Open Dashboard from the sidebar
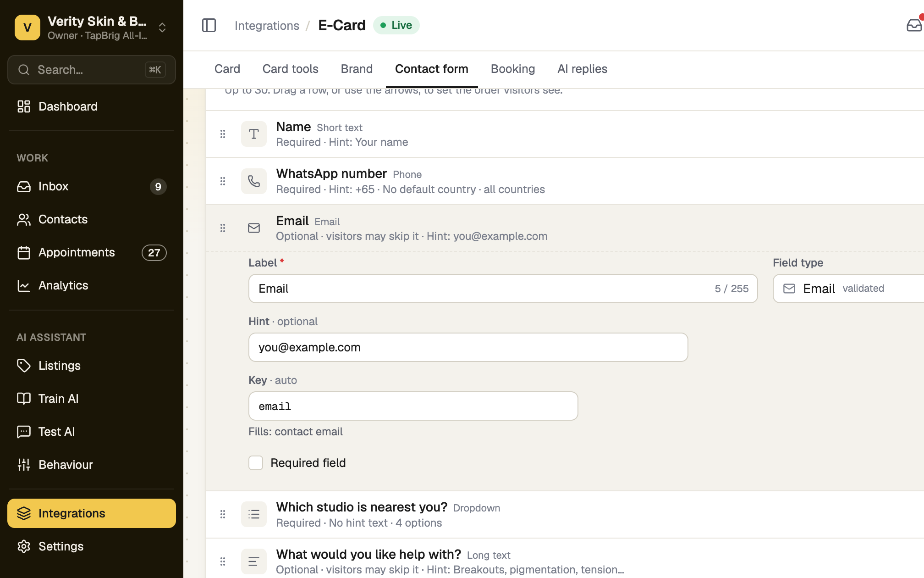924x578 pixels. pyautogui.click(x=92, y=106)
